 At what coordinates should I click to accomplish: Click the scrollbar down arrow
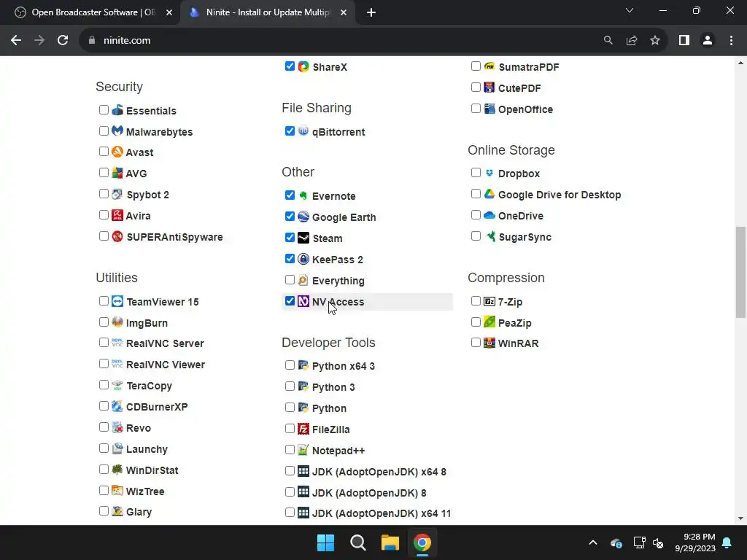tap(740, 518)
